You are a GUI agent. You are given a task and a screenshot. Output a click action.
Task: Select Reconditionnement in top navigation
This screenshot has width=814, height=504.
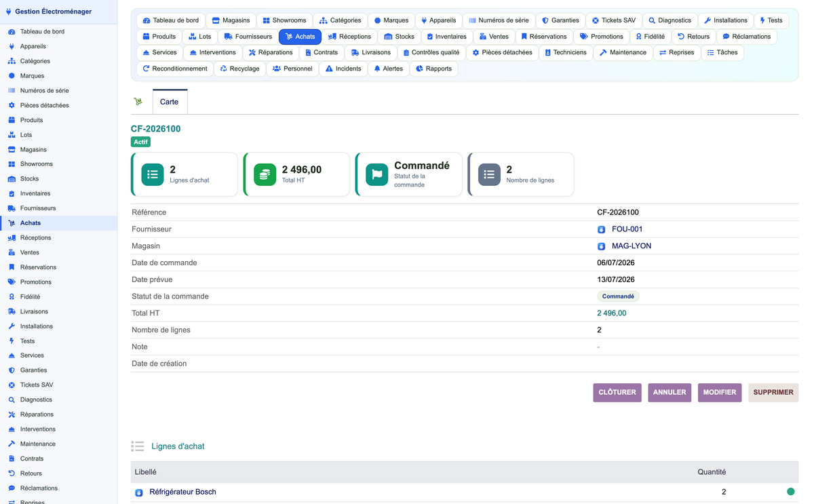175,69
